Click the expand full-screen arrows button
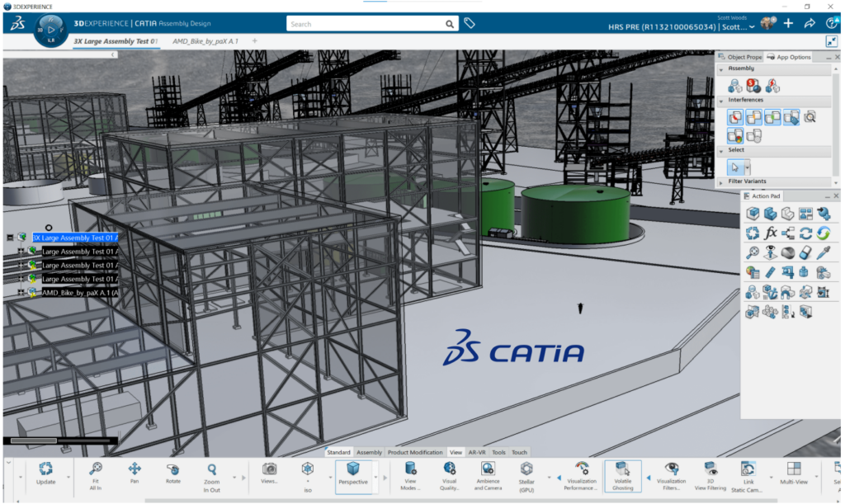The height and width of the screenshot is (504, 845). point(832,41)
